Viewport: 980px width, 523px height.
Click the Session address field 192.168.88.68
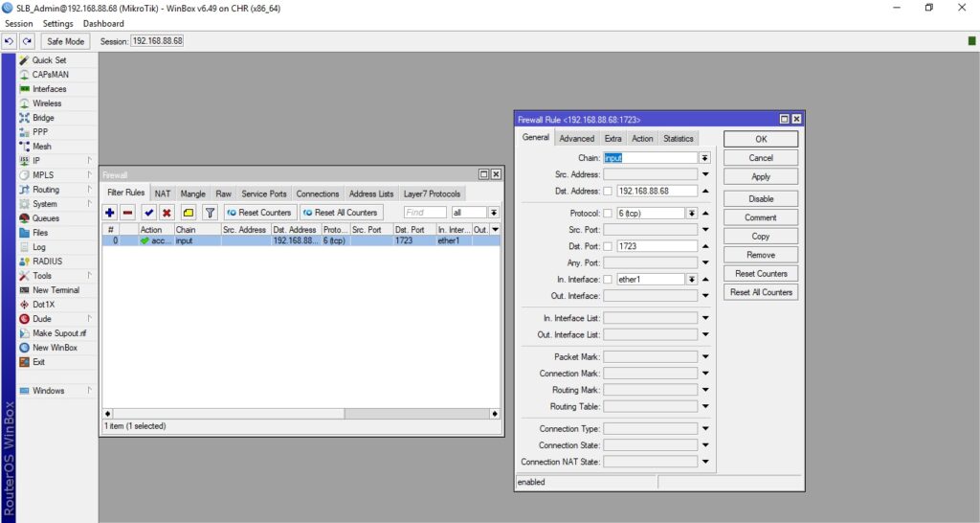click(x=158, y=41)
